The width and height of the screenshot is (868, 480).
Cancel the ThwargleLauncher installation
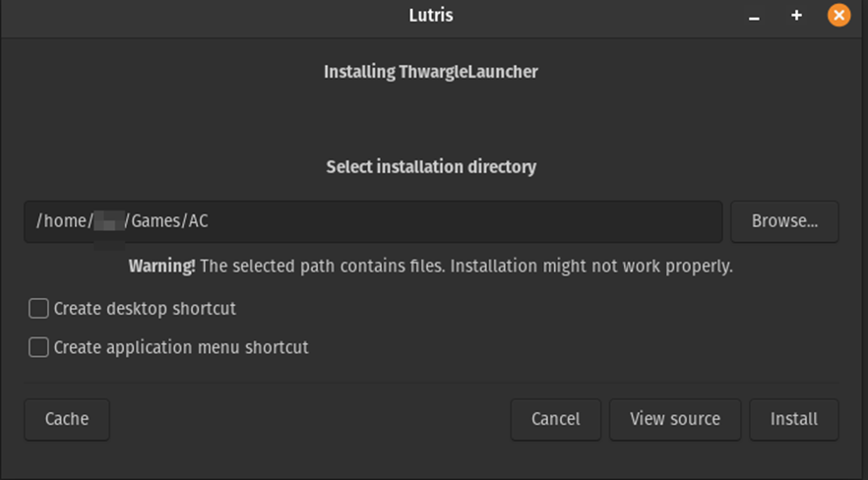coord(555,419)
